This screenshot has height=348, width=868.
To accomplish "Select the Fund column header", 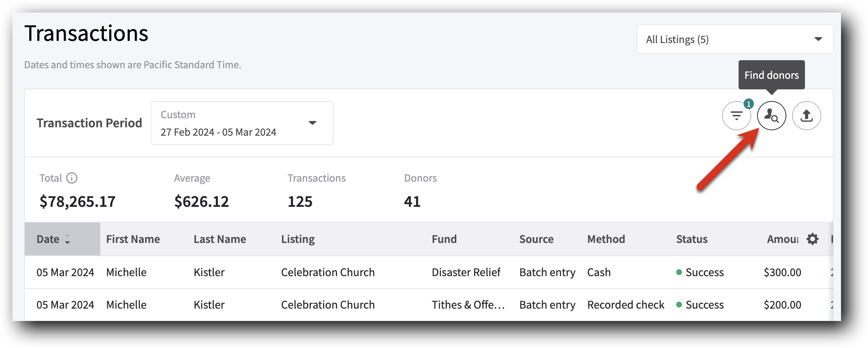I will pyautogui.click(x=444, y=239).
